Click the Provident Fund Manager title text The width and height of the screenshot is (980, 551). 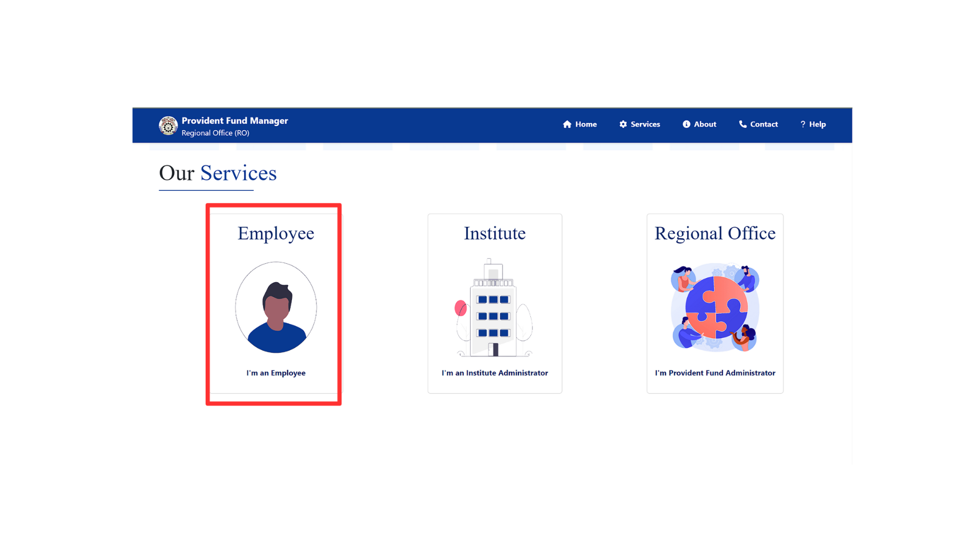[235, 121]
